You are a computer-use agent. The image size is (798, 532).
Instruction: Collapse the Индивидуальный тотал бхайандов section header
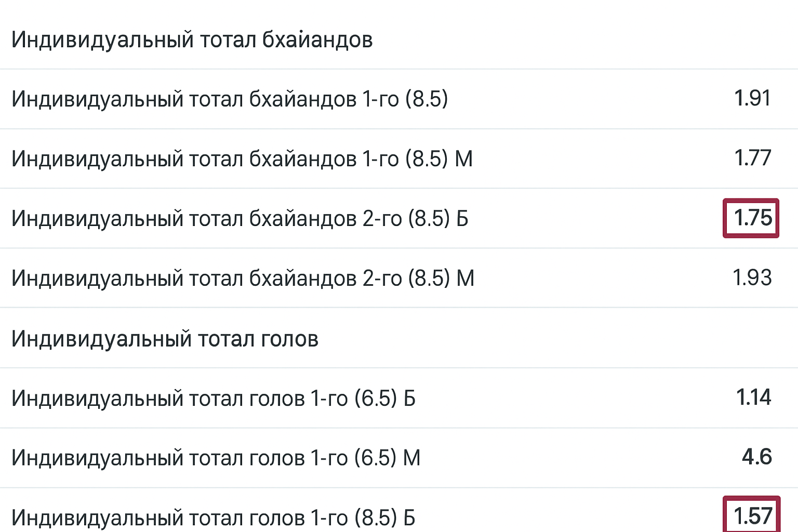click(192, 40)
